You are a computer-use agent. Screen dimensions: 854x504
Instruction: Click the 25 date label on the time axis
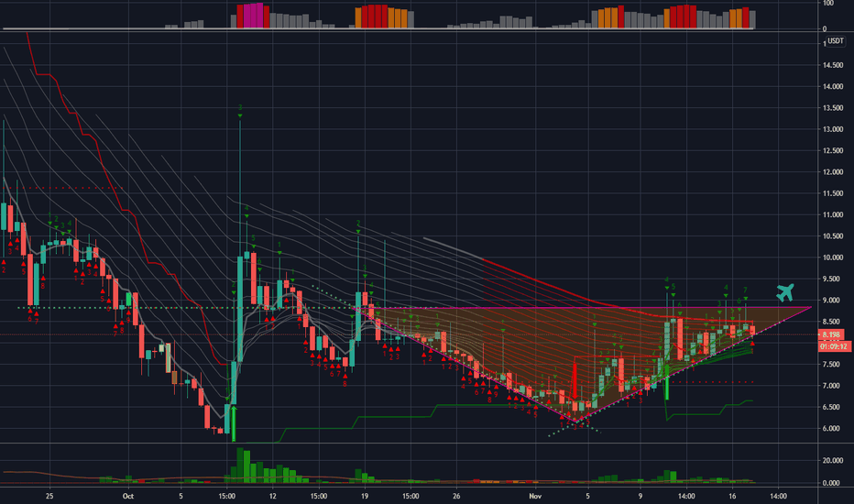tap(49, 496)
